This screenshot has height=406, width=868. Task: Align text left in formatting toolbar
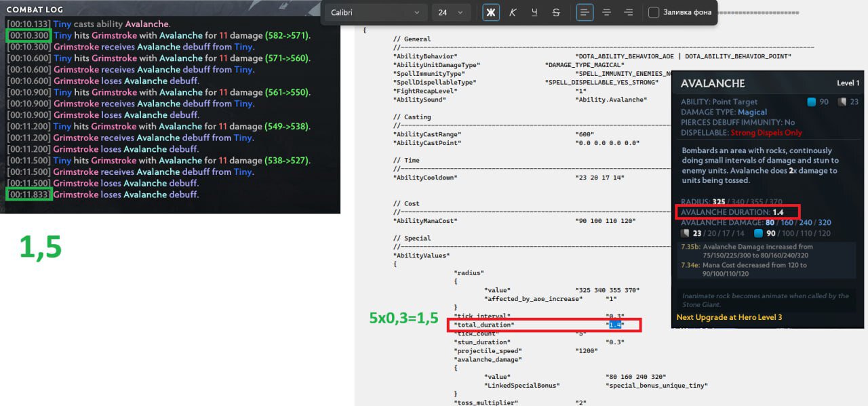coord(585,12)
